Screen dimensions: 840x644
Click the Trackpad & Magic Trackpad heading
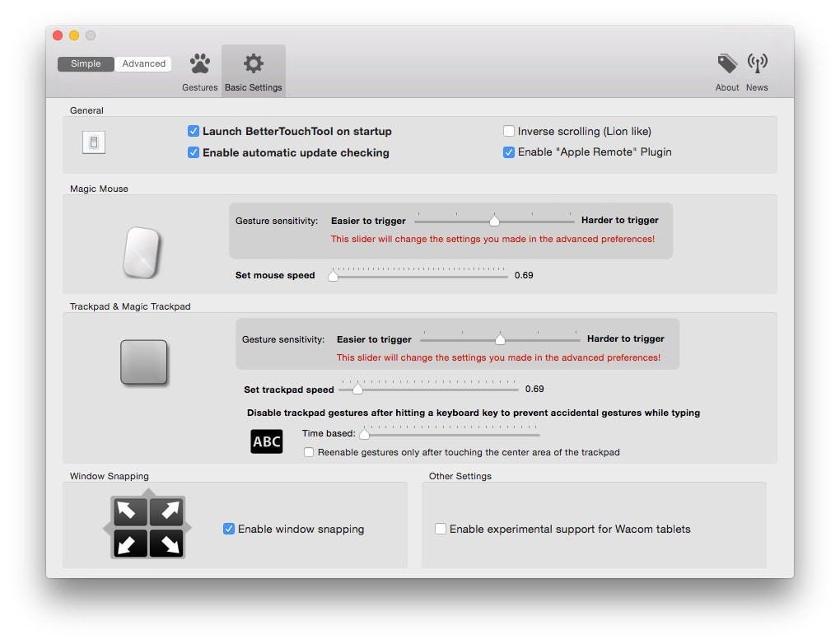coord(130,306)
